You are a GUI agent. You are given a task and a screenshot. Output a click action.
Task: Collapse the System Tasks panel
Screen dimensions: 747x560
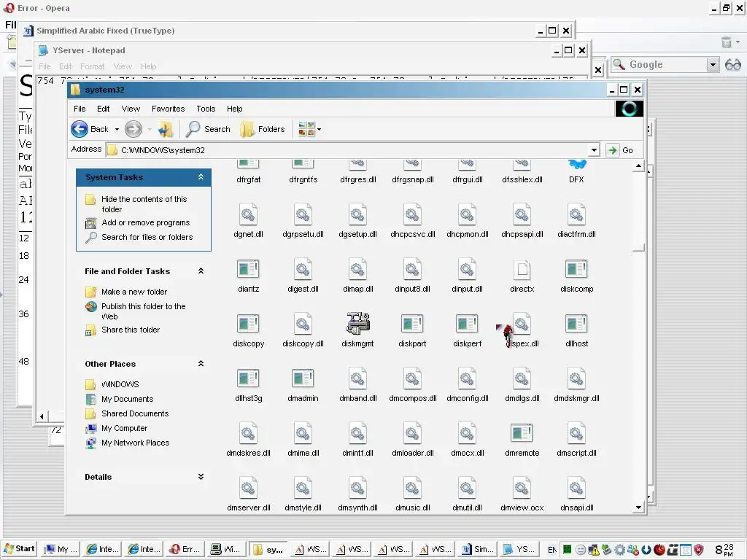201,176
